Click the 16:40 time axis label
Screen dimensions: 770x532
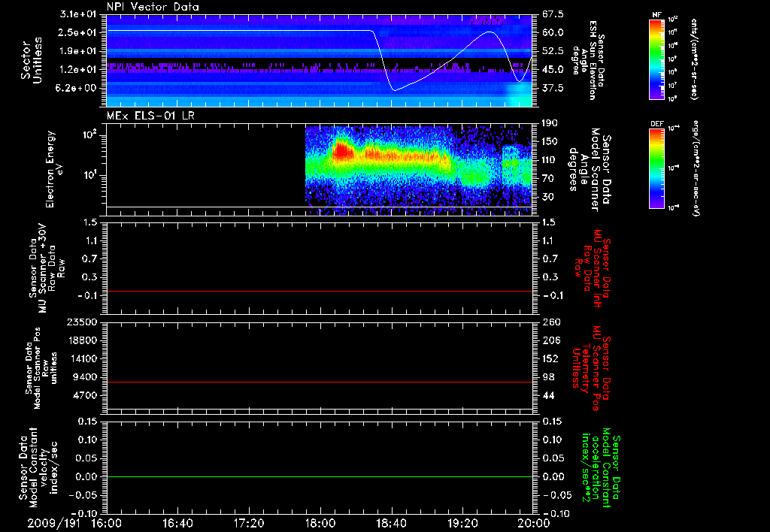pyautogui.click(x=177, y=523)
